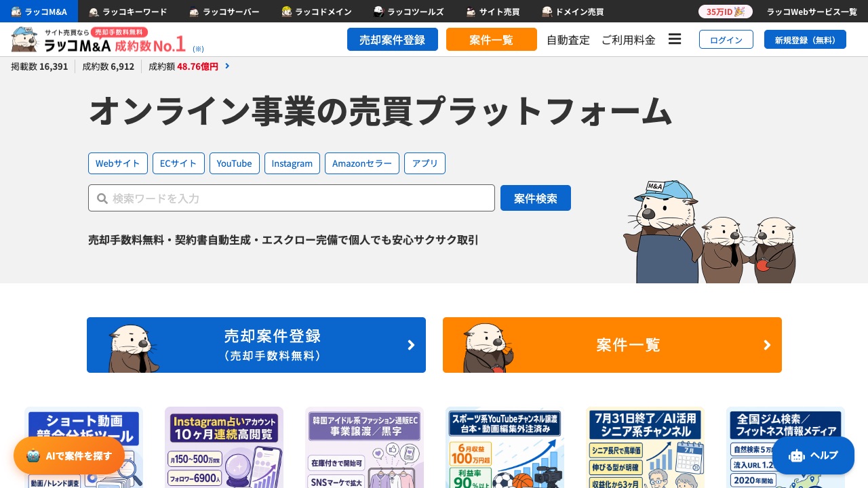
Task: Click ドメイン売買 tab otter icon
Action: [547, 12]
